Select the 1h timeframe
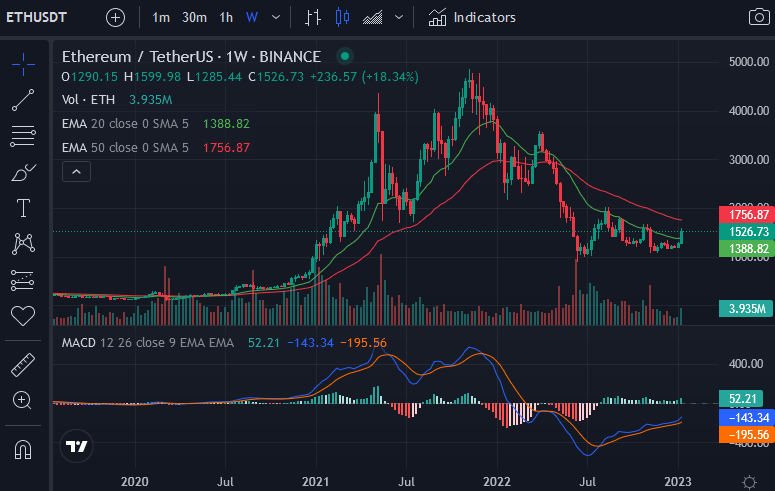775x491 pixels. point(226,18)
